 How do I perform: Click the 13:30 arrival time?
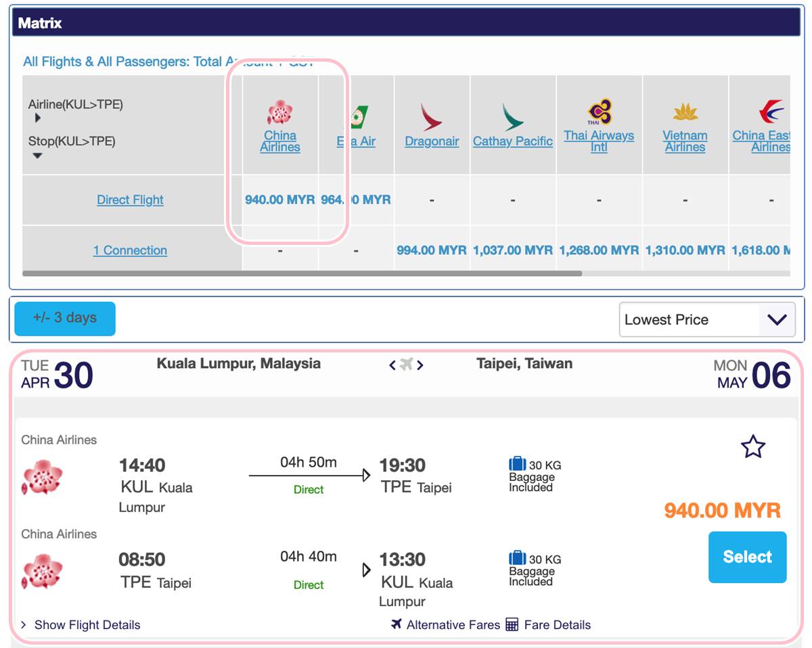(403, 560)
